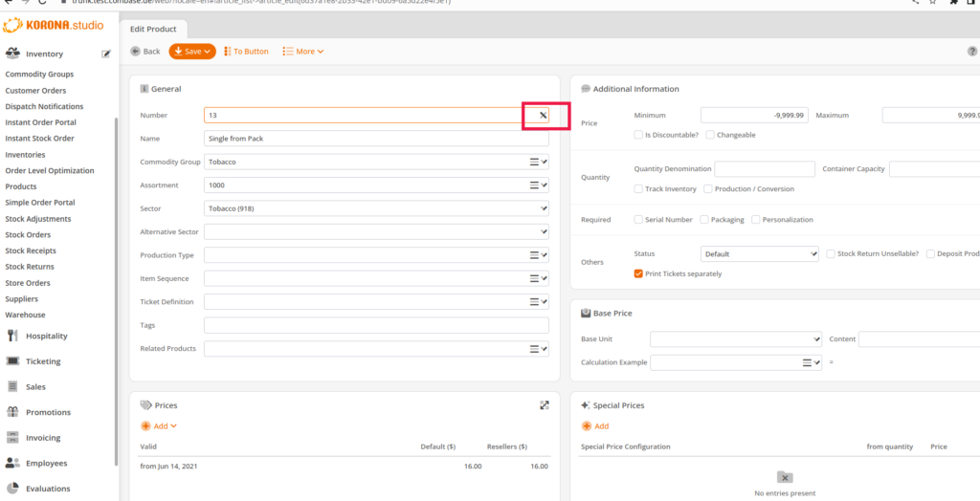Click the Prices Add dropdown arrow
The width and height of the screenshot is (980, 501).
tap(174, 426)
